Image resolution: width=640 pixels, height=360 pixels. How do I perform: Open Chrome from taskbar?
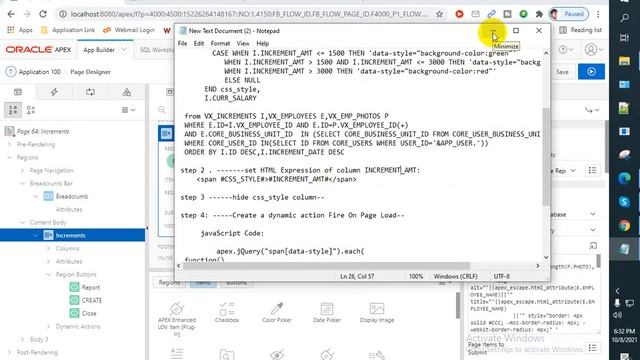[x=624, y=225]
